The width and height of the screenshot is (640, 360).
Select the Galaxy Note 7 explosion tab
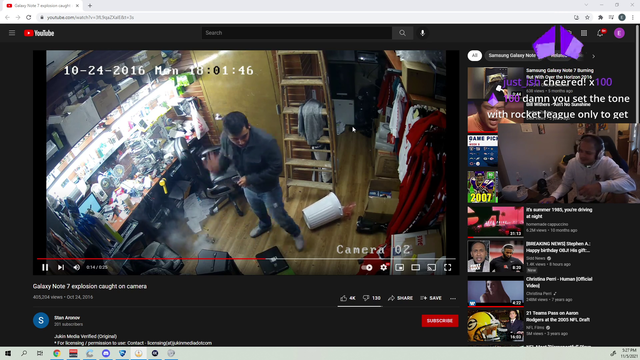(x=42, y=6)
